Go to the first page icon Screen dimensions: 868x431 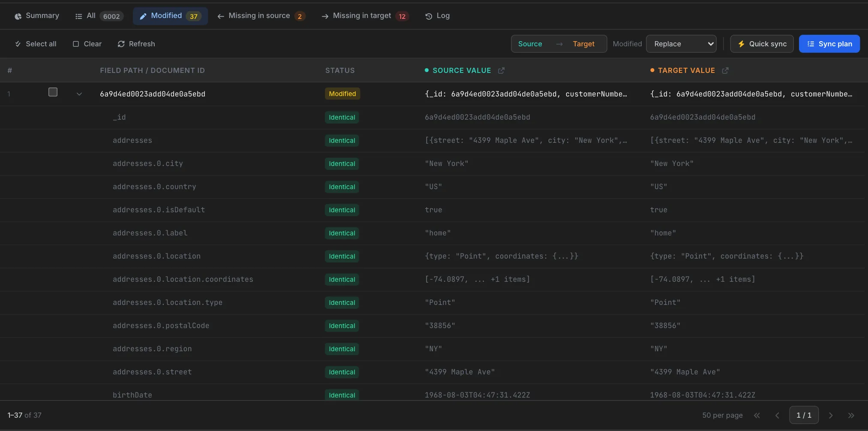point(757,415)
